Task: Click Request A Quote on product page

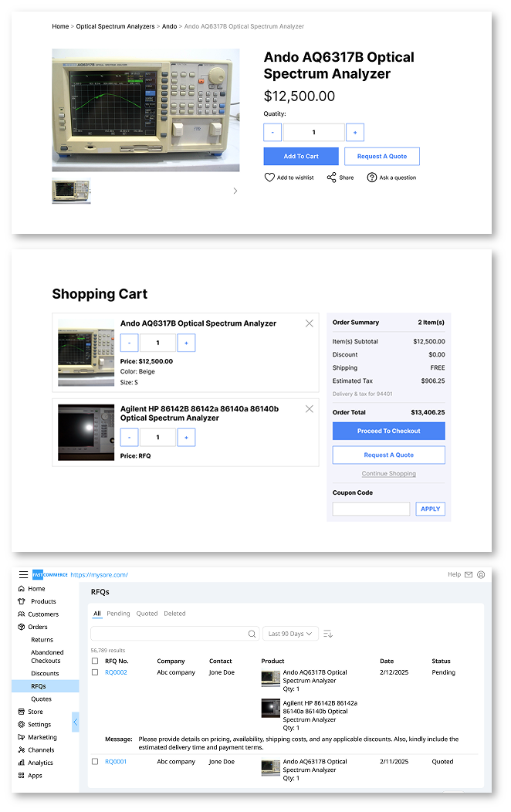Action: coord(382,157)
